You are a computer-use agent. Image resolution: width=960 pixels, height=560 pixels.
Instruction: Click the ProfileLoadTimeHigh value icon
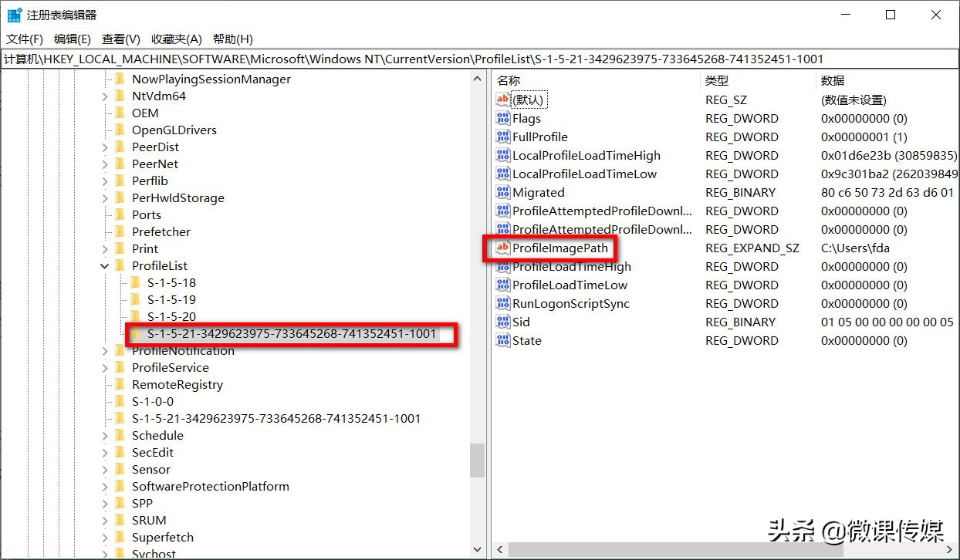(503, 266)
